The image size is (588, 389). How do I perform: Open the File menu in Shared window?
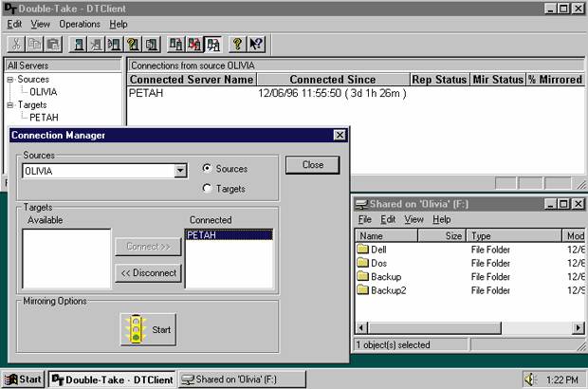363,219
